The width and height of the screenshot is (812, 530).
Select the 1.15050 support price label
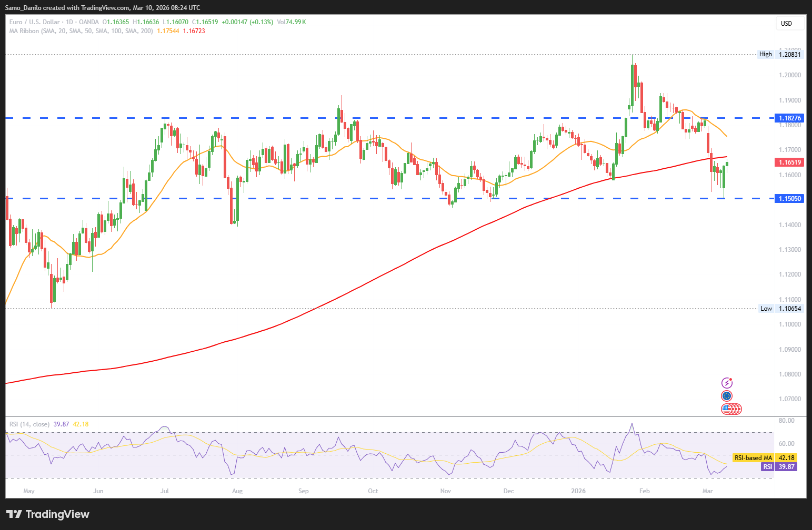[789, 199]
